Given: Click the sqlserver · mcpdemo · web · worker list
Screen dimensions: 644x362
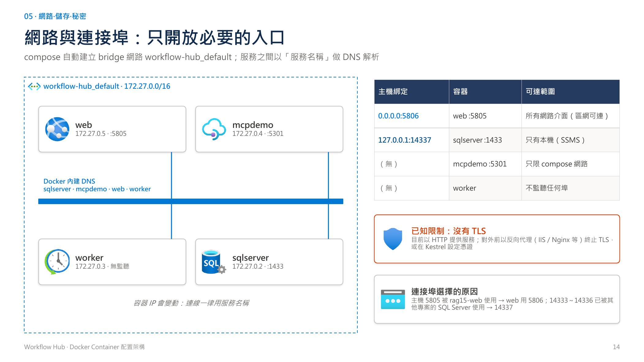Looking at the screenshot, I should pyautogui.click(x=97, y=189).
